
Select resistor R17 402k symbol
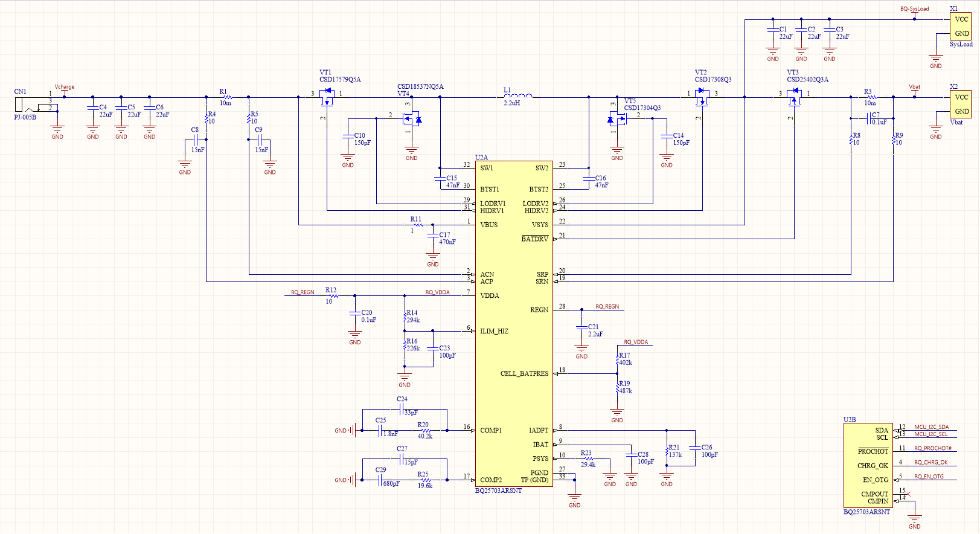(x=617, y=359)
